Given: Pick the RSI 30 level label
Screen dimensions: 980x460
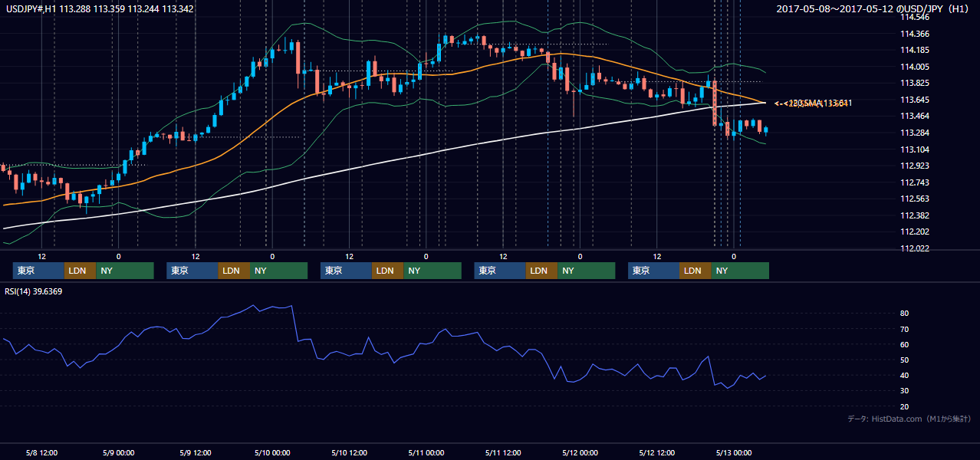Looking at the screenshot, I should point(905,391).
